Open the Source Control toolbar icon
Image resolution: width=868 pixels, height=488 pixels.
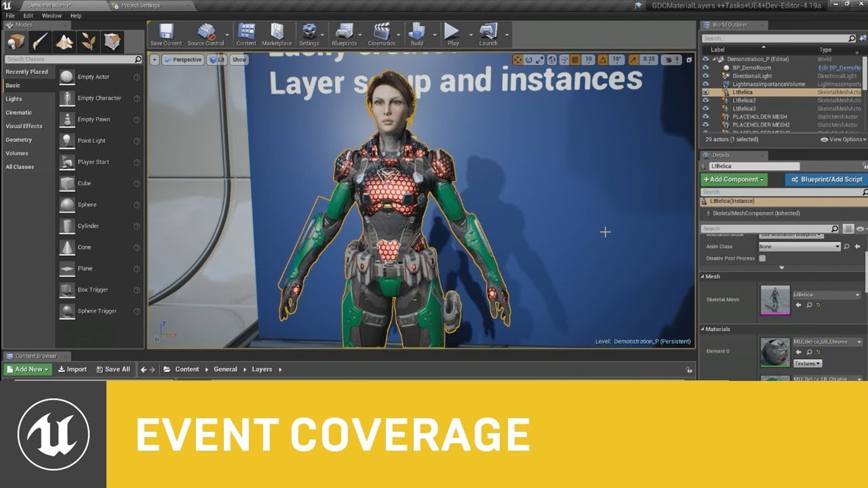click(x=205, y=34)
